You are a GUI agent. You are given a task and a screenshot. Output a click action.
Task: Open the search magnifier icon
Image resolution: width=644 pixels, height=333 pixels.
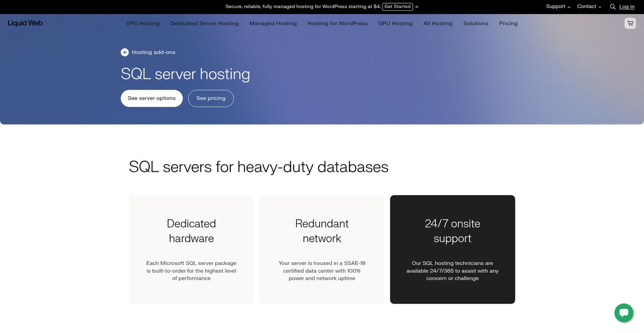coord(612,7)
